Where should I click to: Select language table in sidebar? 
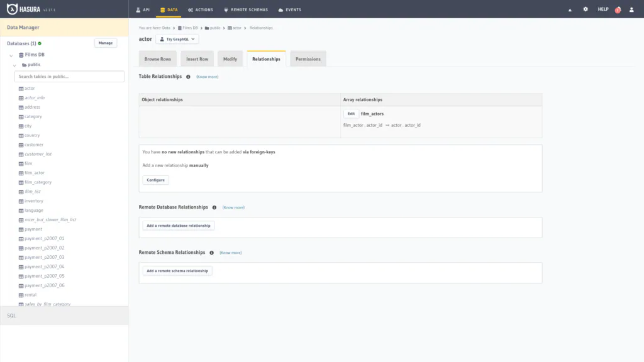tap(34, 211)
